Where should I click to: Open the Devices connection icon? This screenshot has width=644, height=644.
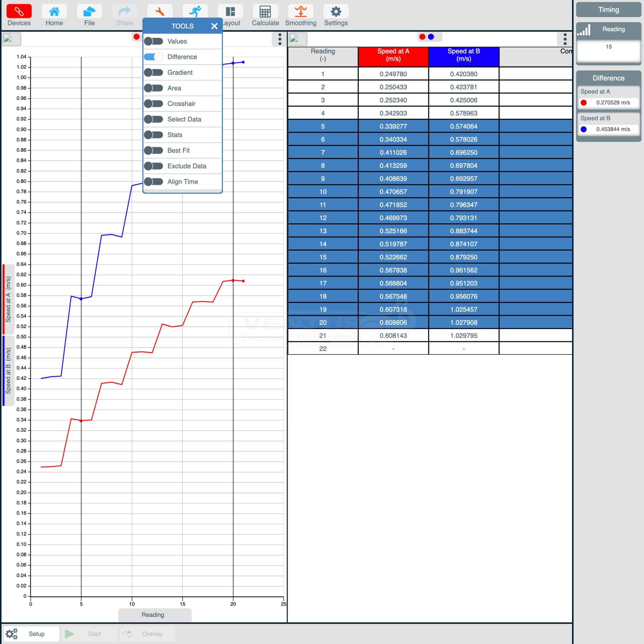(x=19, y=12)
